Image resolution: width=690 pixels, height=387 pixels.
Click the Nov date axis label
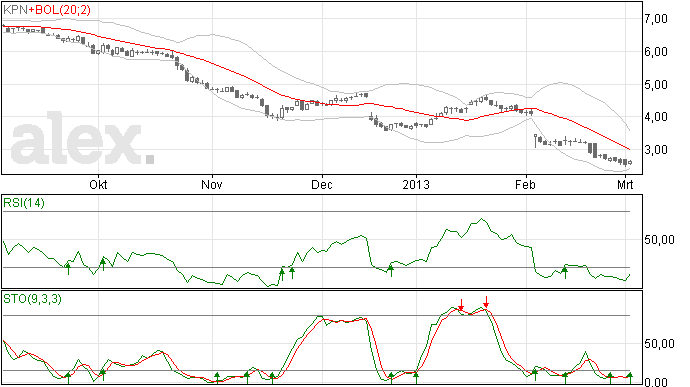[x=212, y=184]
